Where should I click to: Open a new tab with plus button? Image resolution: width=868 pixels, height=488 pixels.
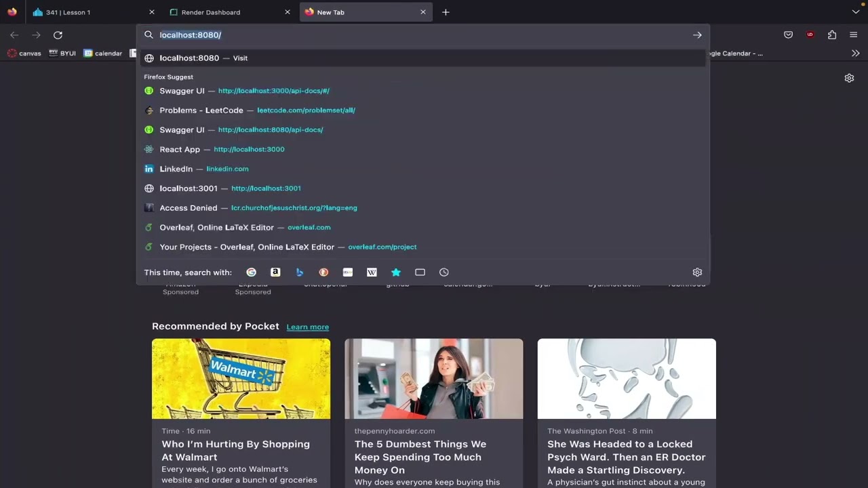point(446,12)
